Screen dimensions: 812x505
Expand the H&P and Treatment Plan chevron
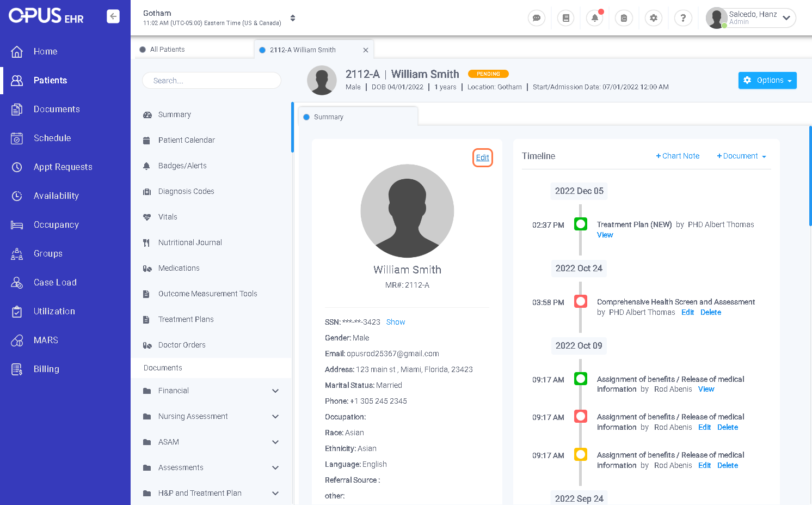click(x=275, y=493)
